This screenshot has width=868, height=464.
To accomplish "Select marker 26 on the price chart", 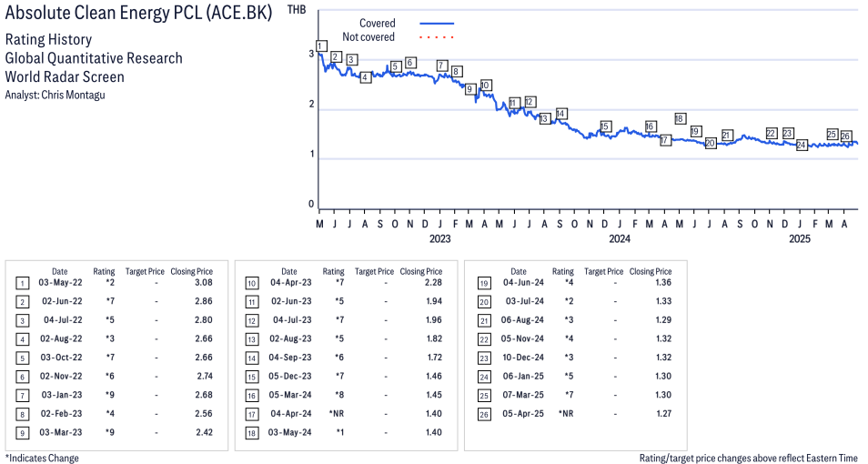I will pos(845,136).
